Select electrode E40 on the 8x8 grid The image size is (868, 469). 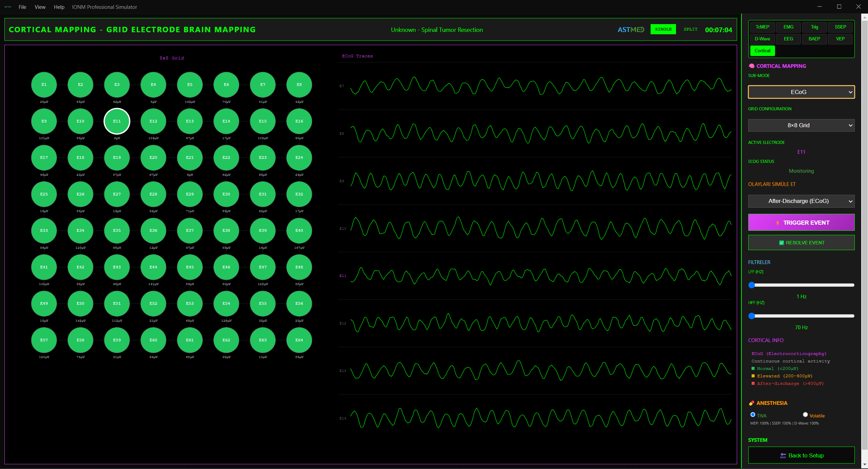(299, 230)
